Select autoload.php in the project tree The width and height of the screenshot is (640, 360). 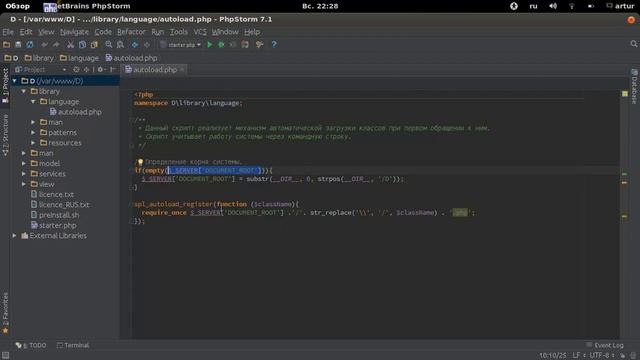click(76, 112)
